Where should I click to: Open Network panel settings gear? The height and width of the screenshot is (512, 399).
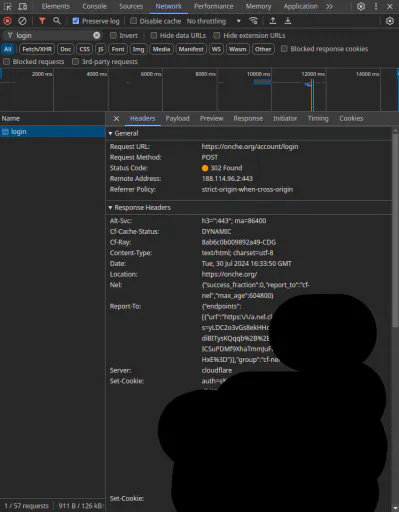coord(390,21)
